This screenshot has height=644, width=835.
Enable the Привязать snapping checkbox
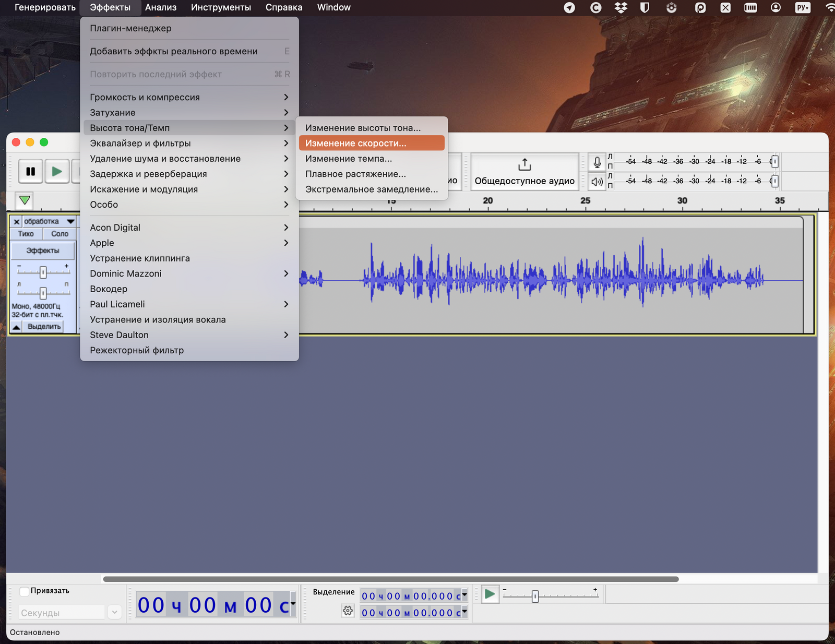click(x=25, y=591)
